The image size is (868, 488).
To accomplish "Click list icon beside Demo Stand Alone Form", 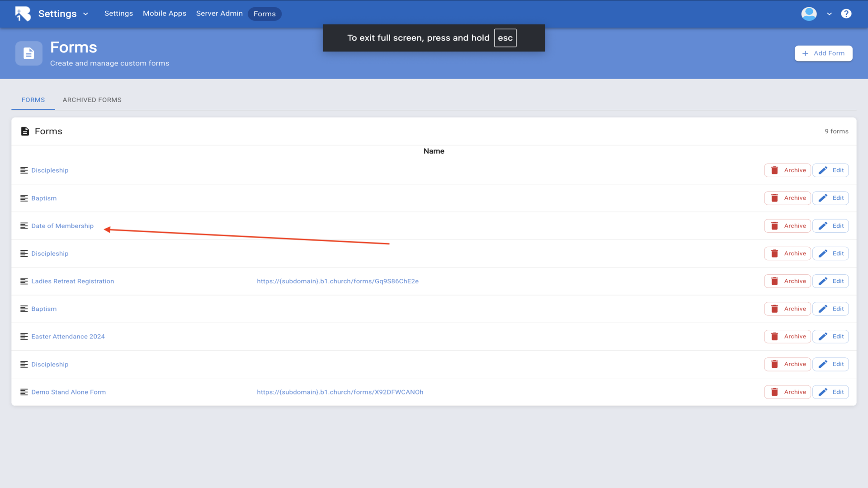I will click(x=24, y=392).
